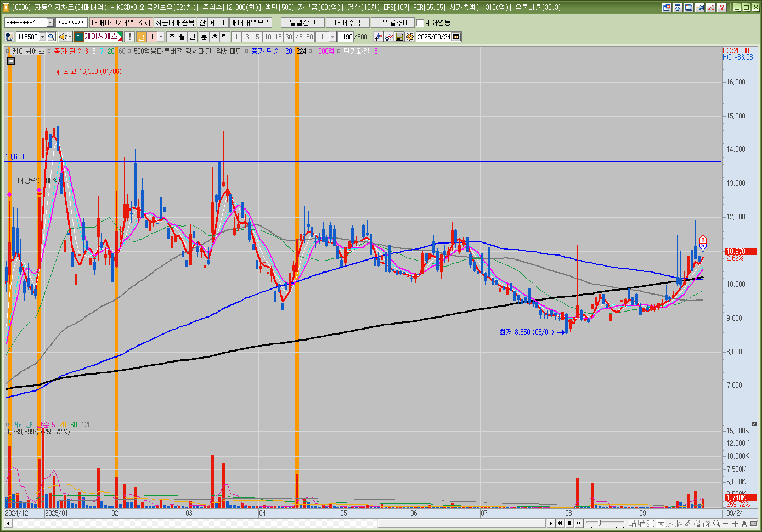Select the 일 daily chart tab
This screenshot has height=532, width=762.
click(142, 37)
